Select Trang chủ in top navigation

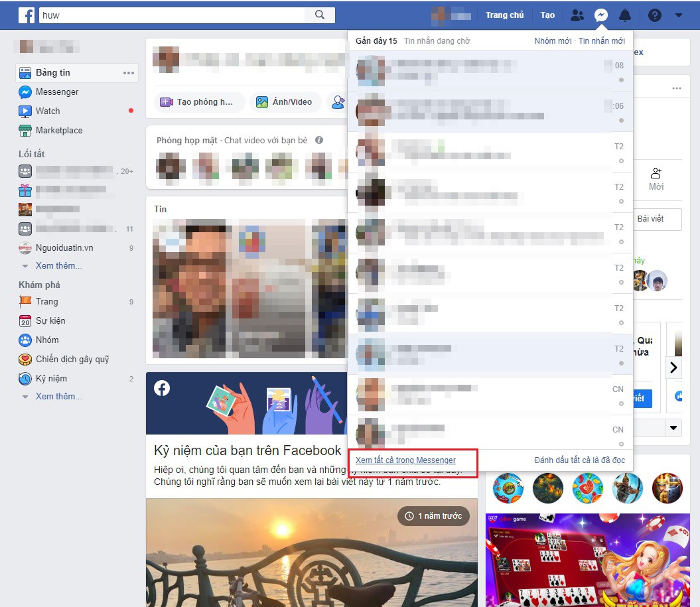click(504, 15)
